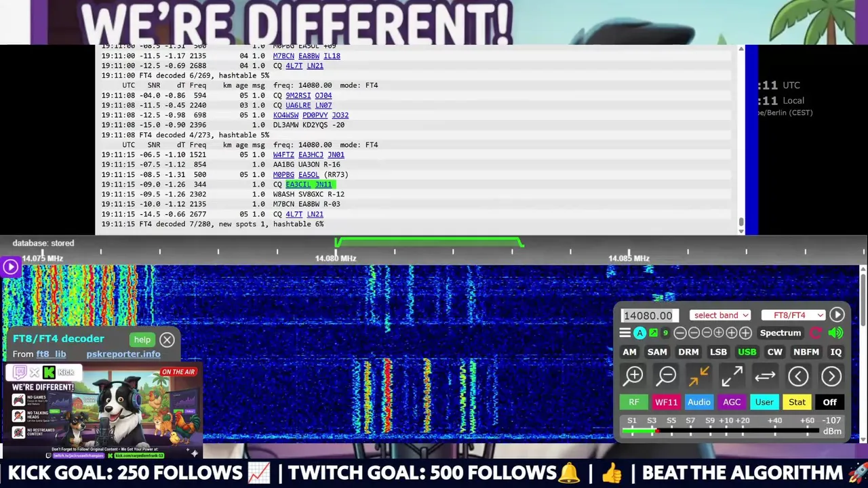This screenshot has height=488, width=868.
Task: Click the highlighted callsign EA3CIL link
Action: pos(298,184)
